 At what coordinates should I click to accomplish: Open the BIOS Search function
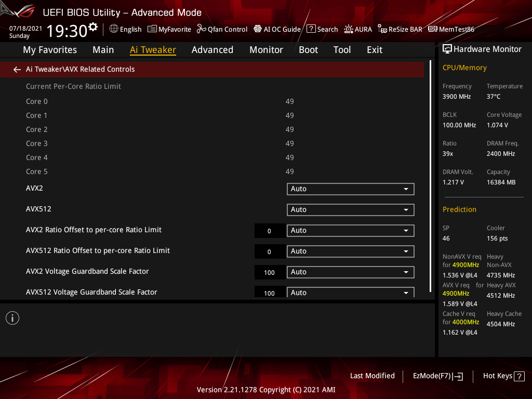pyautogui.click(x=322, y=29)
